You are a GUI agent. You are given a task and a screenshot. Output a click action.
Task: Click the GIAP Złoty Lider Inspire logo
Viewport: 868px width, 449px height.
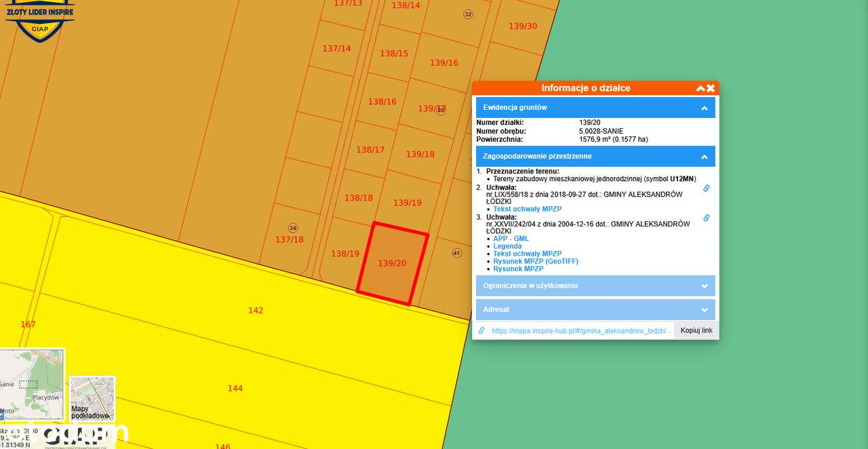click(40, 20)
